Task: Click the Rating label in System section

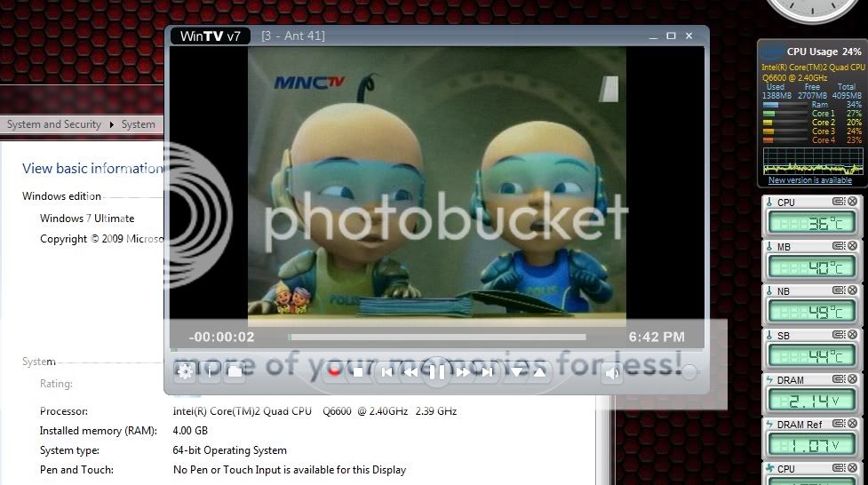Action: point(56,384)
